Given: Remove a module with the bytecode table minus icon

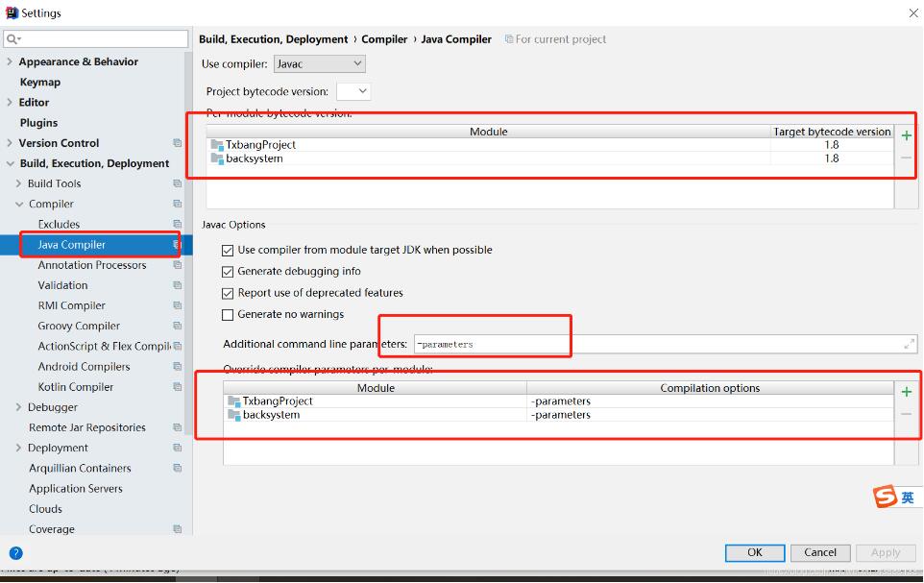Looking at the screenshot, I should pos(907,158).
